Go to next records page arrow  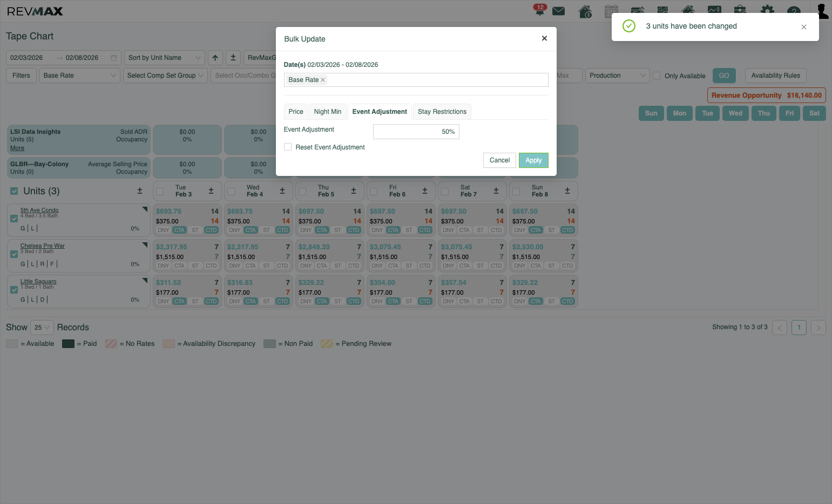click(819, 328)
